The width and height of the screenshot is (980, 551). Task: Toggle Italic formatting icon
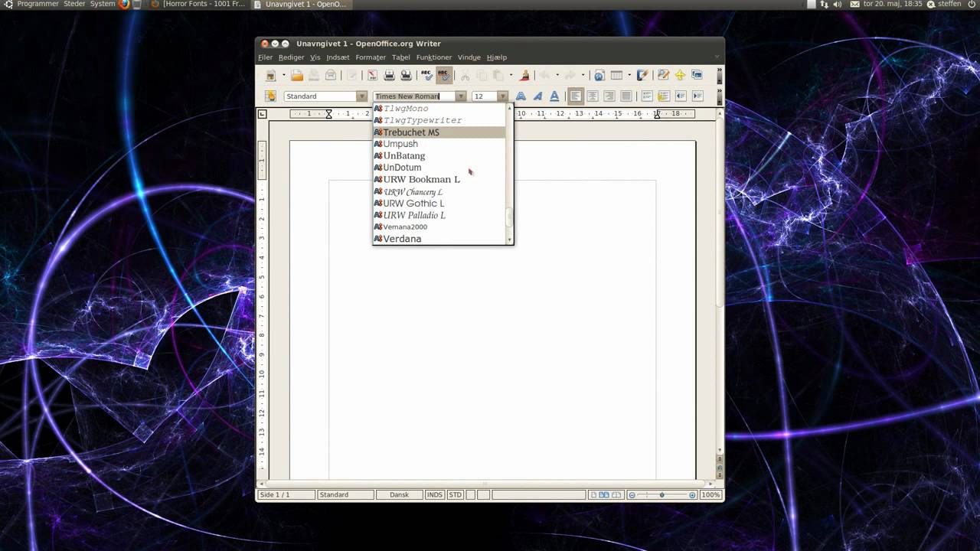tap(537, 96)
